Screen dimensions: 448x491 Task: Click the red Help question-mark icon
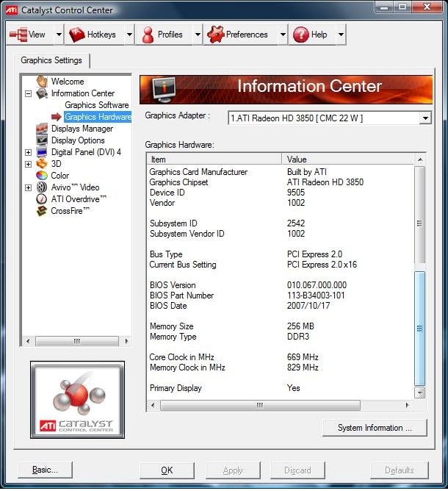(301, 35)
